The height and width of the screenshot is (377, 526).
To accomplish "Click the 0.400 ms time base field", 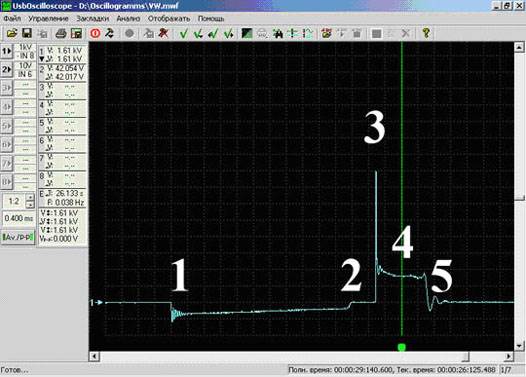I will pyautogui.click(x=18, y=218).
